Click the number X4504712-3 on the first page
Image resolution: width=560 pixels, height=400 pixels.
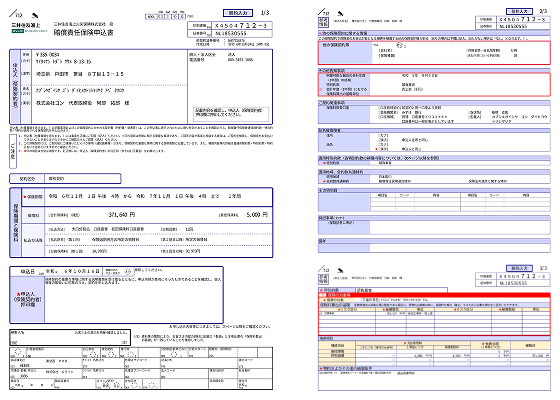(241, 26)
